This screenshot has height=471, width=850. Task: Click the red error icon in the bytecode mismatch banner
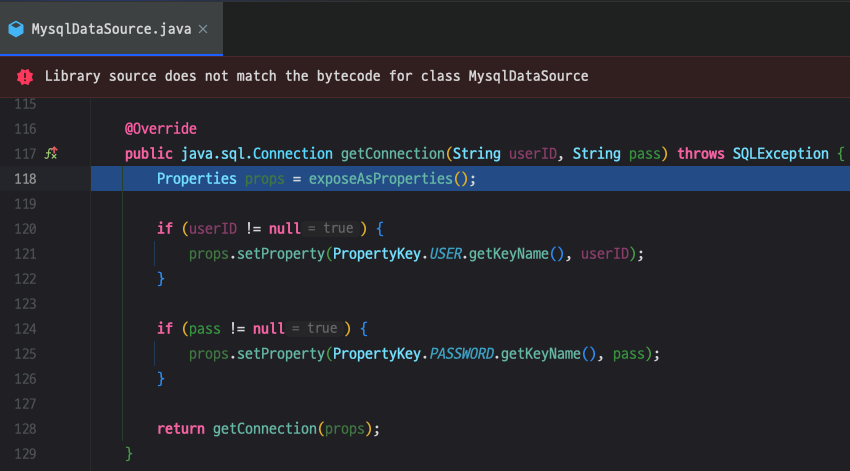coord(25,76)
